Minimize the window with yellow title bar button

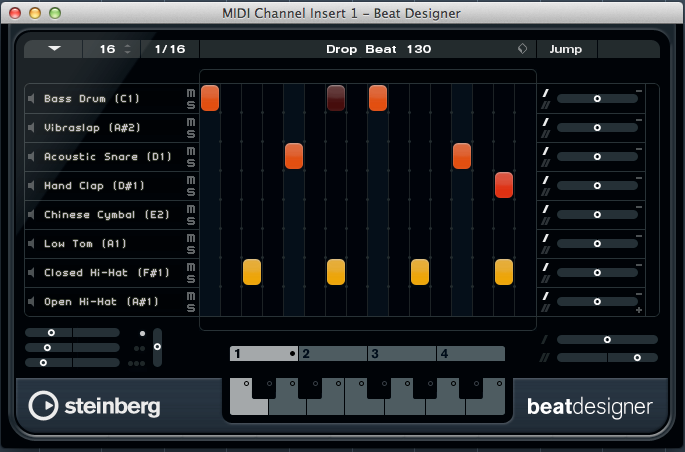tap(35, 13)
